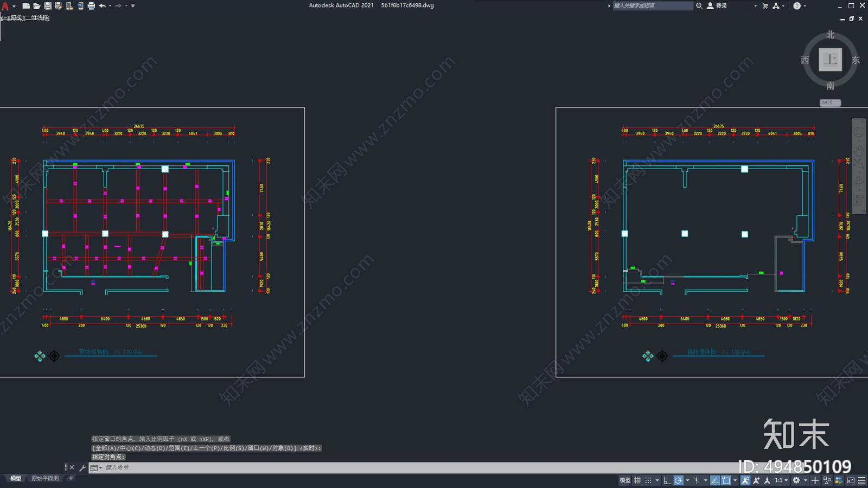
Task: Click the Plot printer icon
Action: [91, 6]
